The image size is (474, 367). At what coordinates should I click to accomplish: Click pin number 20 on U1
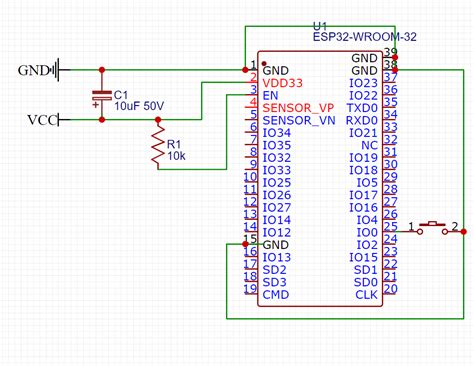pyautogui.click(x=390, y=289)
